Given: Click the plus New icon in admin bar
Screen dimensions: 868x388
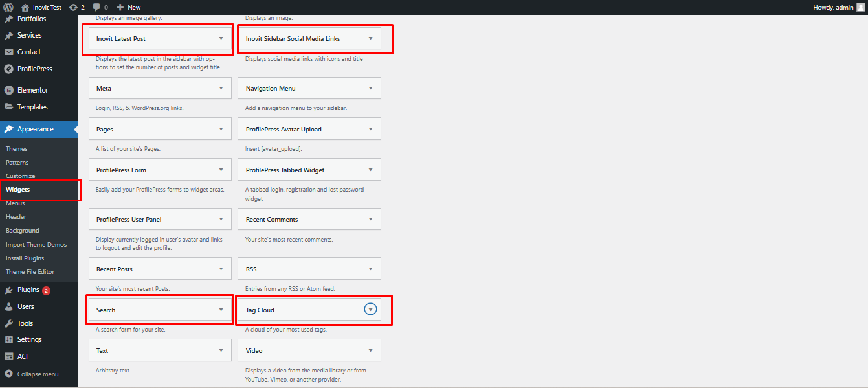Looking at the screenshot, I should (120, 7).
